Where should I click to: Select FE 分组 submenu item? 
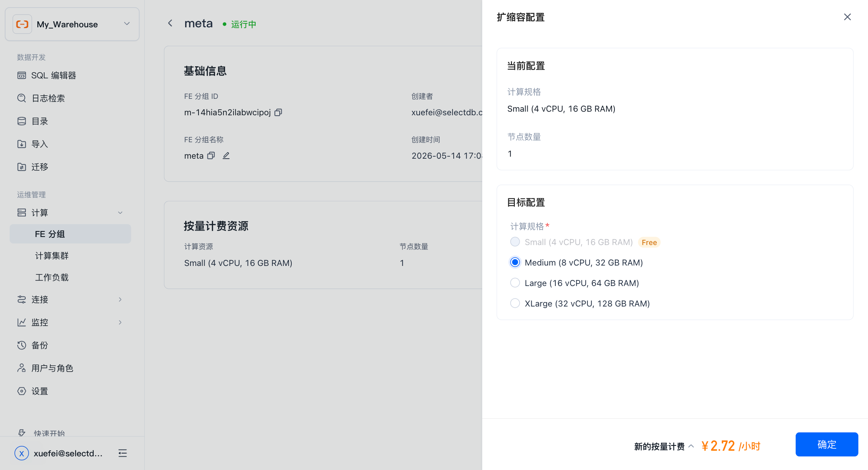[70, 234]
